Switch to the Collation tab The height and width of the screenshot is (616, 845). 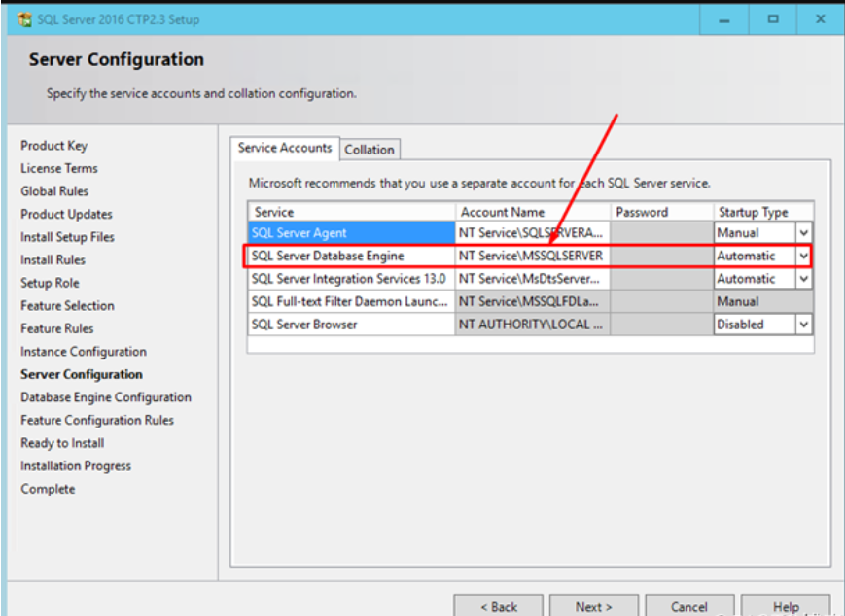[x=370, y=149]
